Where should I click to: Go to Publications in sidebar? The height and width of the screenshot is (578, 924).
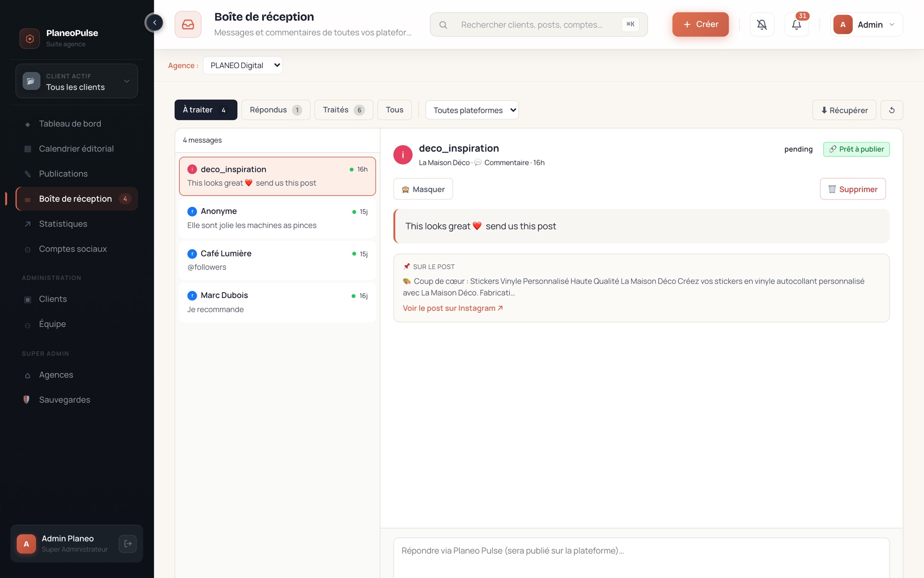[x=76, y=174]
